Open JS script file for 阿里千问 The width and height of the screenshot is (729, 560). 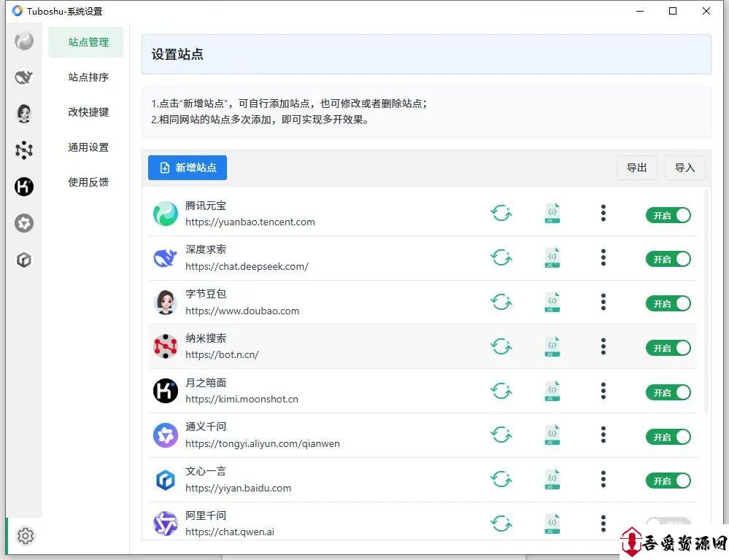pos(552,524)
